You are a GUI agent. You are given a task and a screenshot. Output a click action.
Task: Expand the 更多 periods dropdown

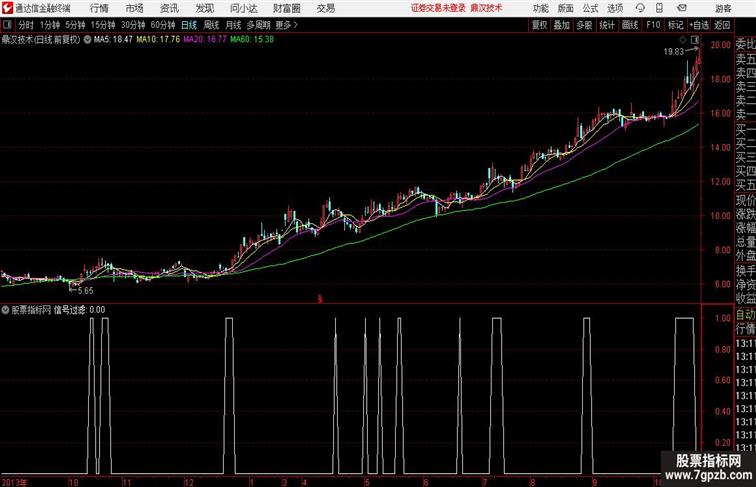click(x=286, y=25)
